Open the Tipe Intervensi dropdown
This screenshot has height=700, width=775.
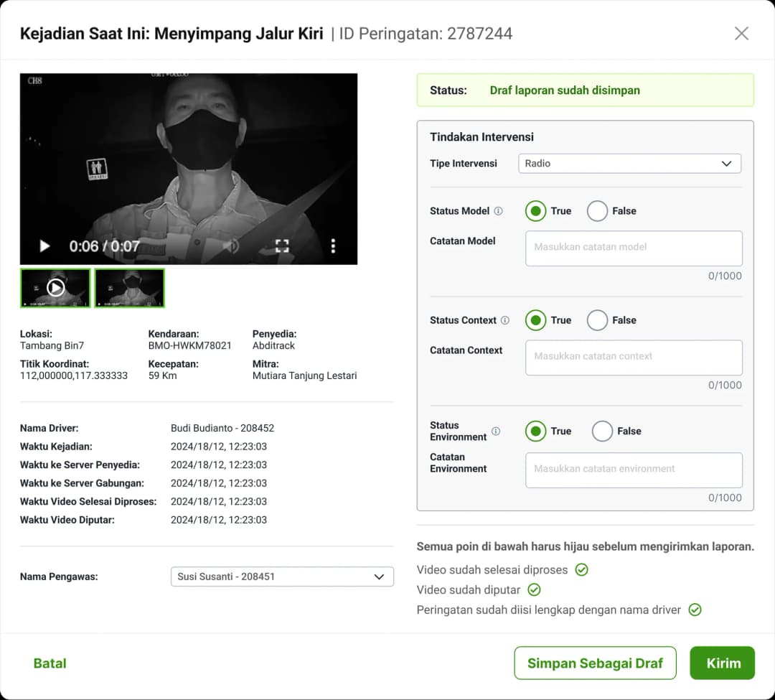point(629,164)
